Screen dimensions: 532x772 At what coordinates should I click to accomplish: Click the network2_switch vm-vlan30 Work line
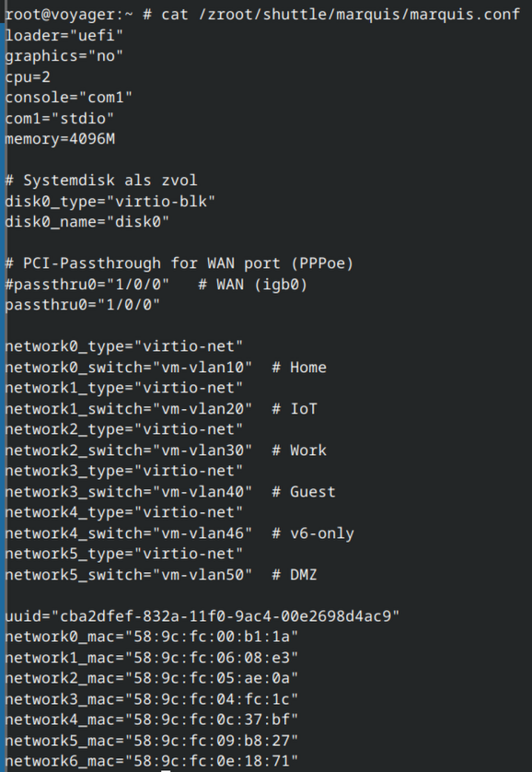(x=166, y=450)
